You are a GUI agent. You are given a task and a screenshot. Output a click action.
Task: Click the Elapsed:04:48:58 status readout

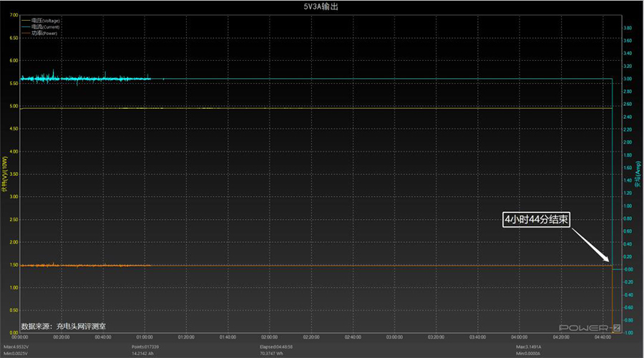point(278,347)
